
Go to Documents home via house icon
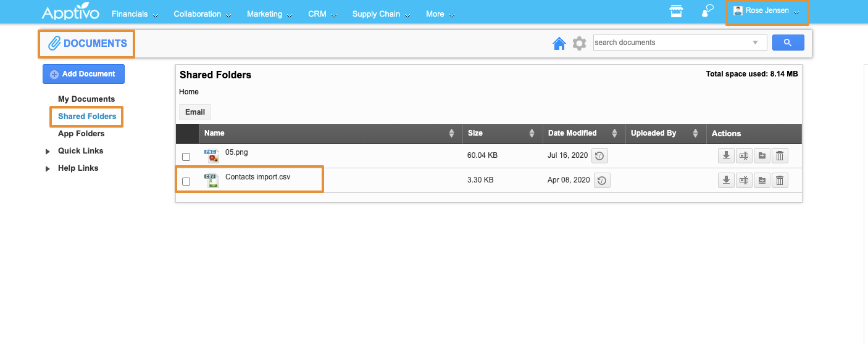tap(559, 43)
